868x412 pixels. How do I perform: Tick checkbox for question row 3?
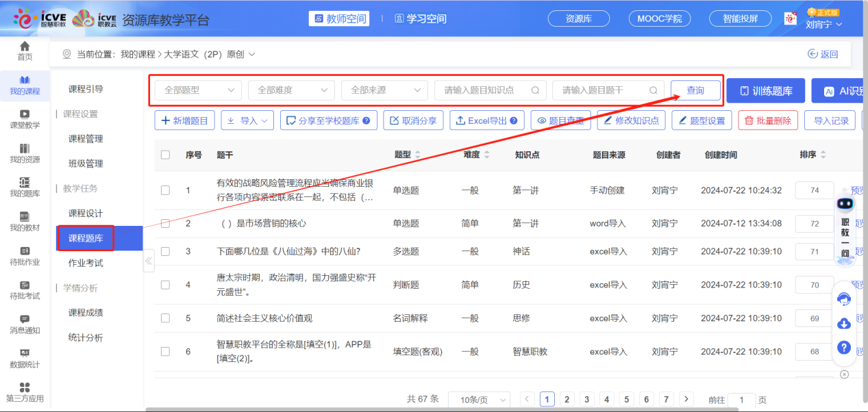click(x=165, y=251)
